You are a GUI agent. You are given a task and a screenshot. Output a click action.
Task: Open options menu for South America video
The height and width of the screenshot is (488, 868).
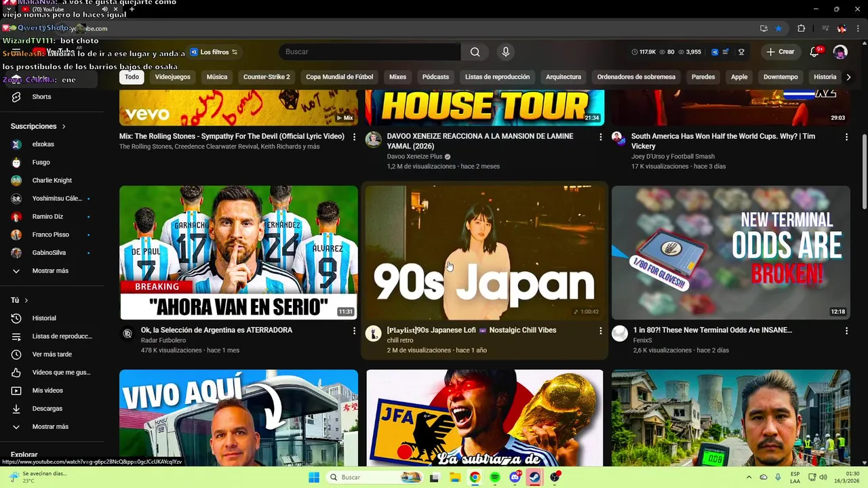click(846, 137)
